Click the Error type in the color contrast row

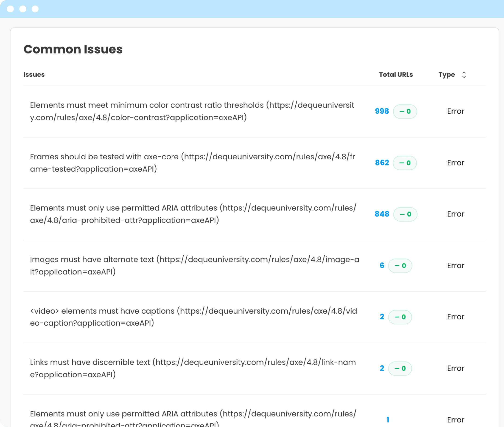455,111
